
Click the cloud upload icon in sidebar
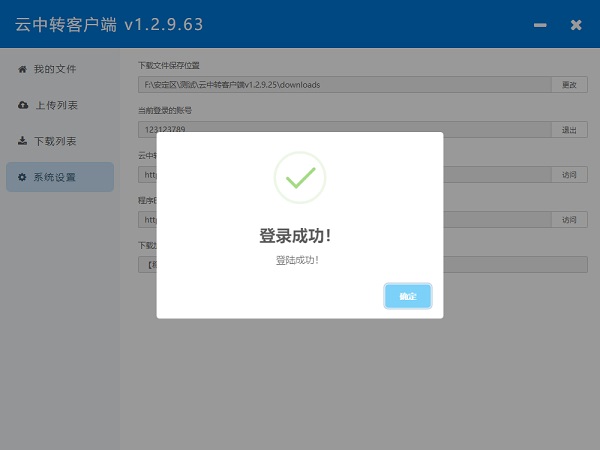coord(22,105)
